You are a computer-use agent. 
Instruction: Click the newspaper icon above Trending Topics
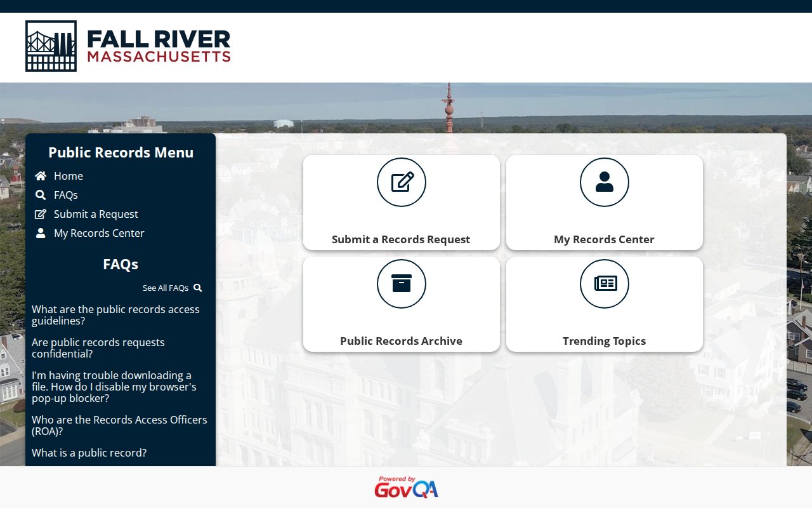(605, 284)
